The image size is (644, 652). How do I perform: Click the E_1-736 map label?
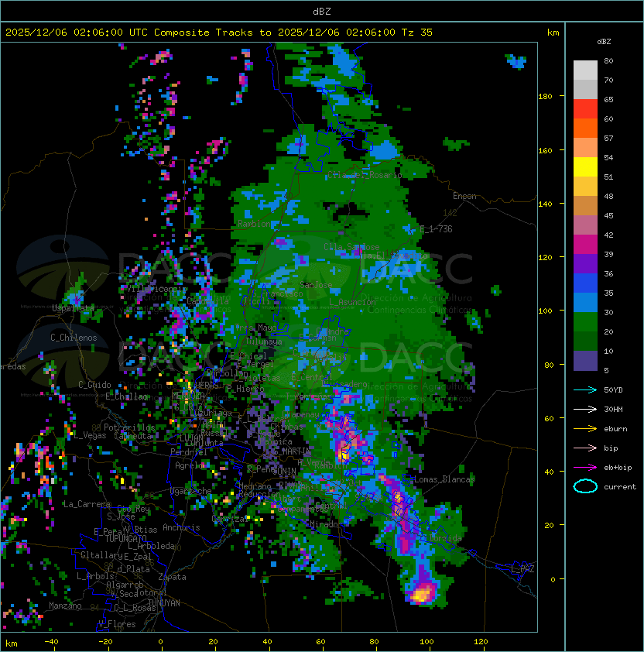[x=436, y=229]
